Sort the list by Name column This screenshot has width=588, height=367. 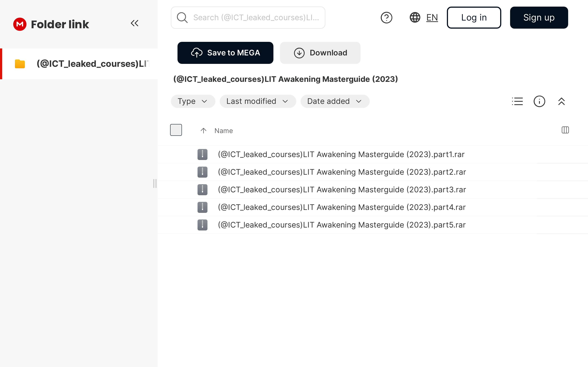(x=223, y=131)
